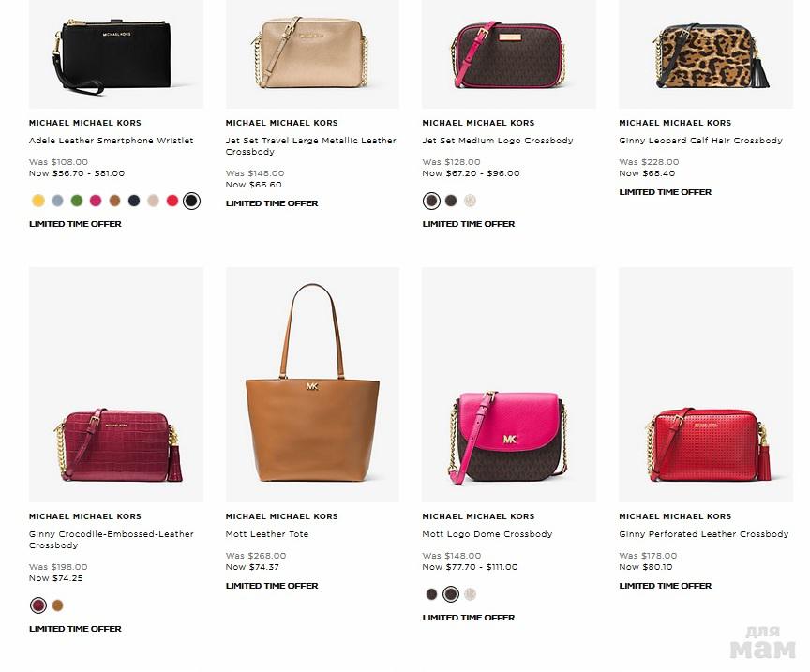
Task: Open the Adele Leather Smartphone Wristlet link
Action: 111,141
